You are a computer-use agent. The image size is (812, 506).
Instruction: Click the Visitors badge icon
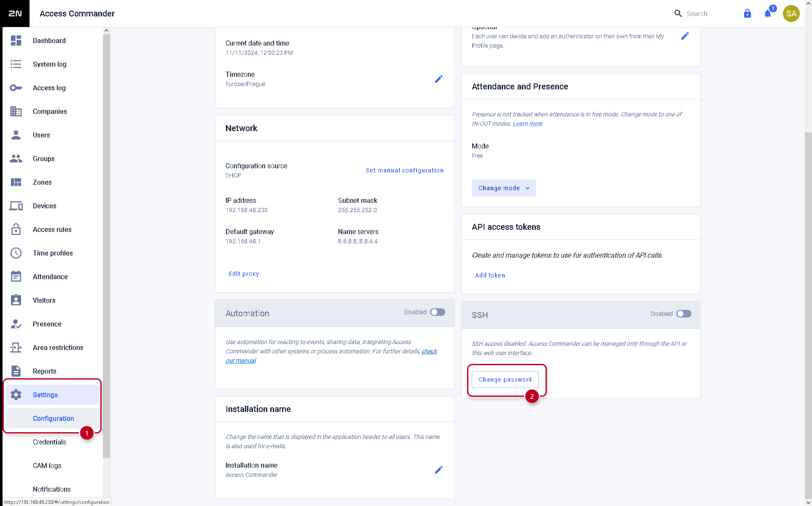pyautogui.click(x=16, y=300)
